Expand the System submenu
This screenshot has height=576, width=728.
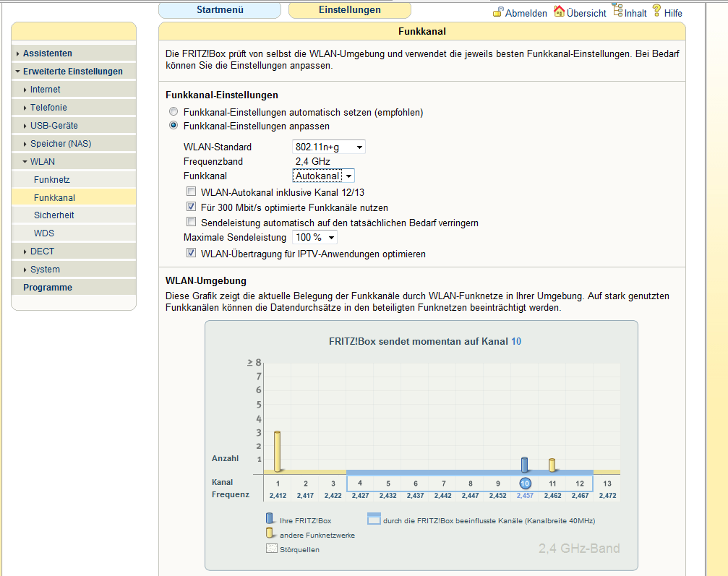click(x=74, y=270)
